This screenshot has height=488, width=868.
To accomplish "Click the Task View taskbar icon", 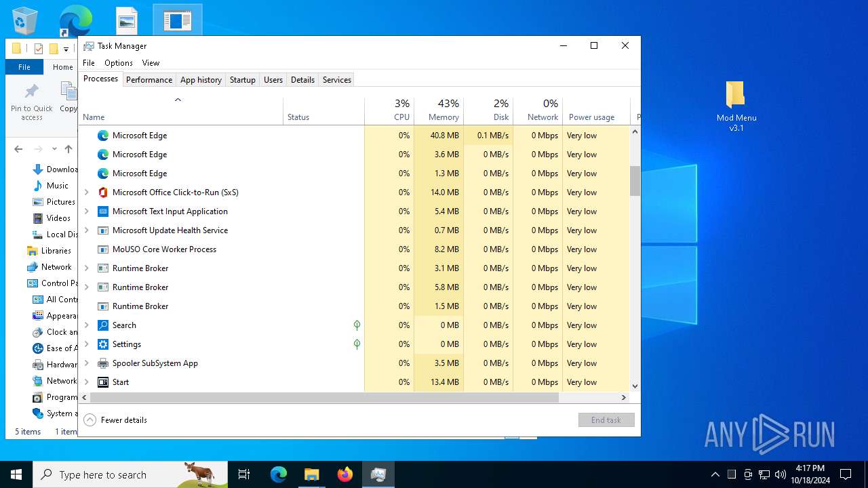I will (244, 474).
